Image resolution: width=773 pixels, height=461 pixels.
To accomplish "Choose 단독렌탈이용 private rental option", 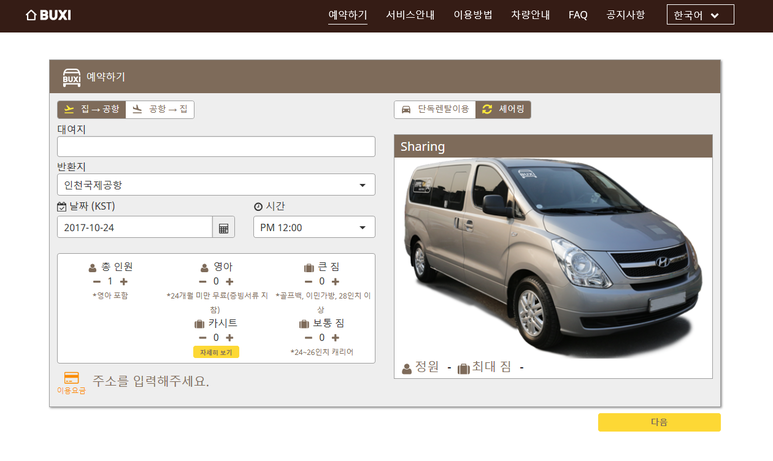I will tap(434, 109).
